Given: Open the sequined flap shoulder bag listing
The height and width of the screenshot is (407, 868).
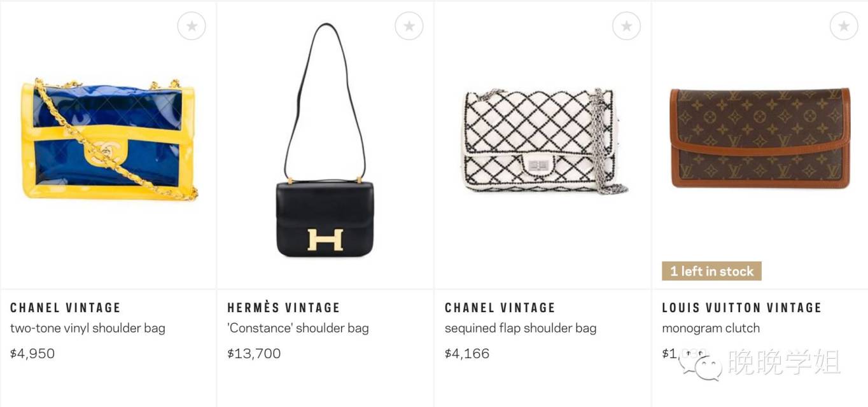Looking at the screenshot, I should (x=521, y=328).
